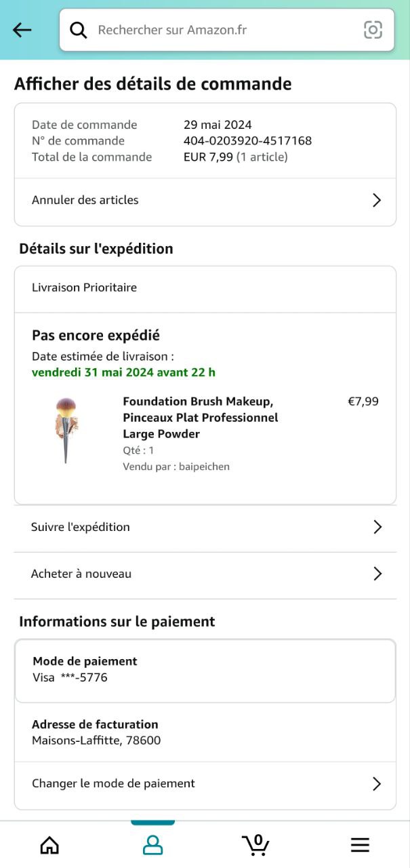
Task: Select Suivre l'expédition option
Action: (81, 527)
